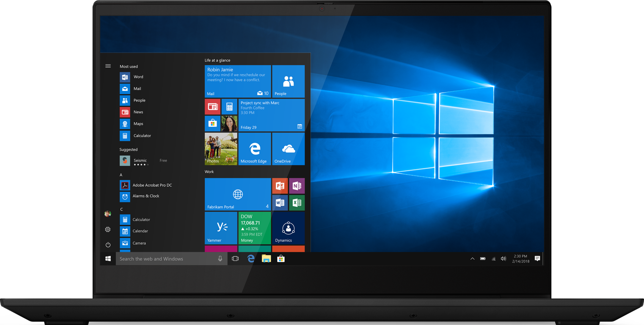The image size is (644, 325).
Task: Open the Excel tile
Action: click(x=297, y=203)
